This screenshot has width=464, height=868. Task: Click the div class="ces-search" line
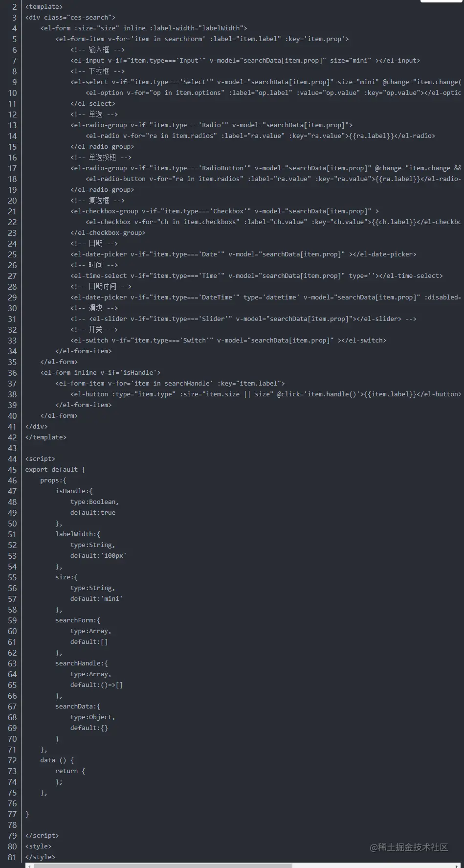70,18
